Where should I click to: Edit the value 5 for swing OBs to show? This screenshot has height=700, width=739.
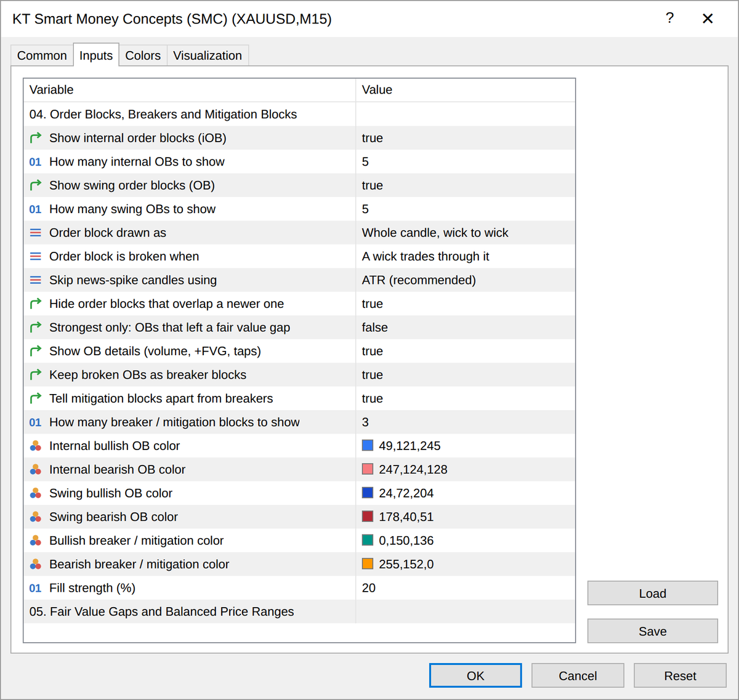click(466, 209)
